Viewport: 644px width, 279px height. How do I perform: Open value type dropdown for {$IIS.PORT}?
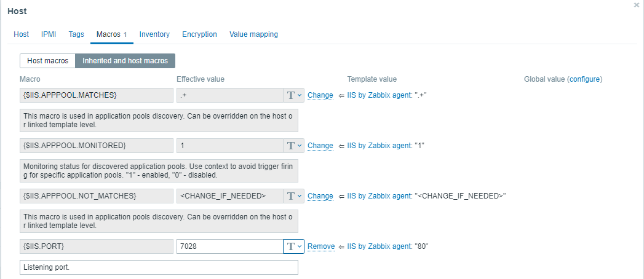point(293,246)
